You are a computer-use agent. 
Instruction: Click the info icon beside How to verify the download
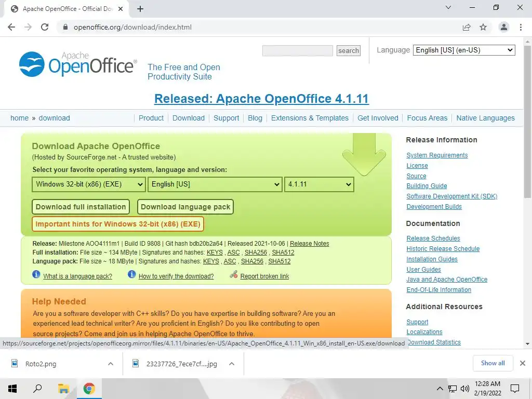[x=131, y=274]
